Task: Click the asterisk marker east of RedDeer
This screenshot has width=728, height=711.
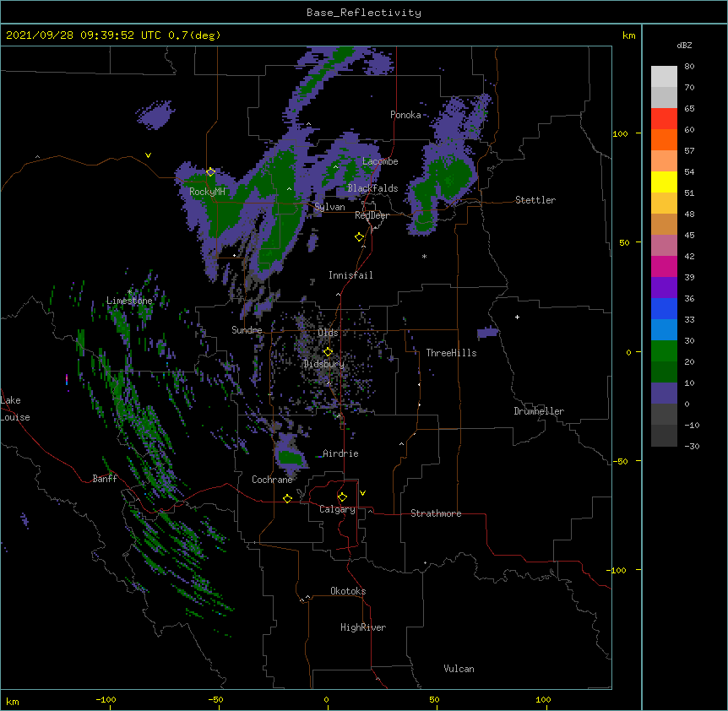Action: (424, 257)
